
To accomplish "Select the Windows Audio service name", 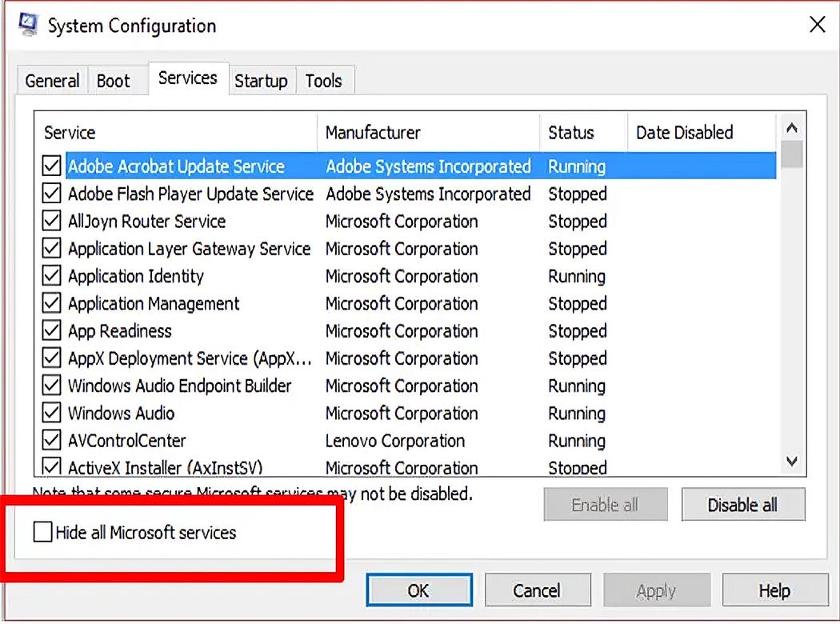I will [121, 414].
